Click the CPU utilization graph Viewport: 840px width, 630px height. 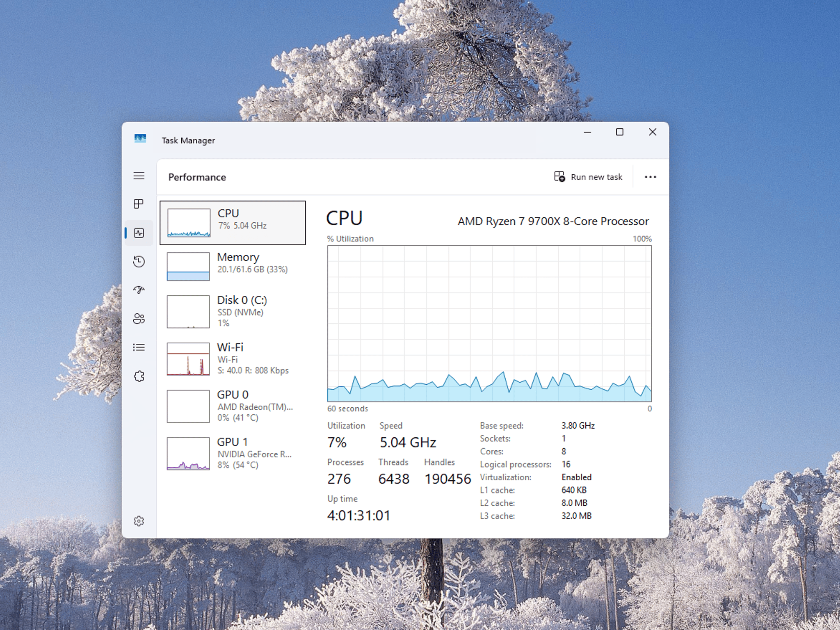pos(489,324)
